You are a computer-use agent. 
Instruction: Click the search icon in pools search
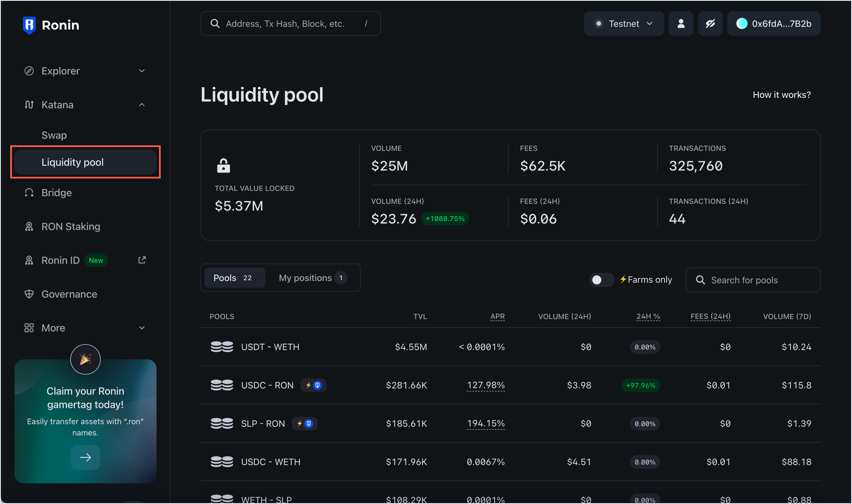(700, 280)
